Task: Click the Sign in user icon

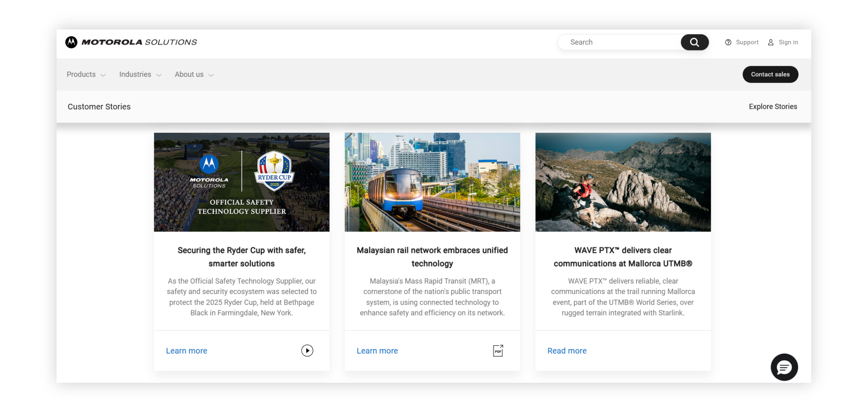Action: click(x=771, y=42)
